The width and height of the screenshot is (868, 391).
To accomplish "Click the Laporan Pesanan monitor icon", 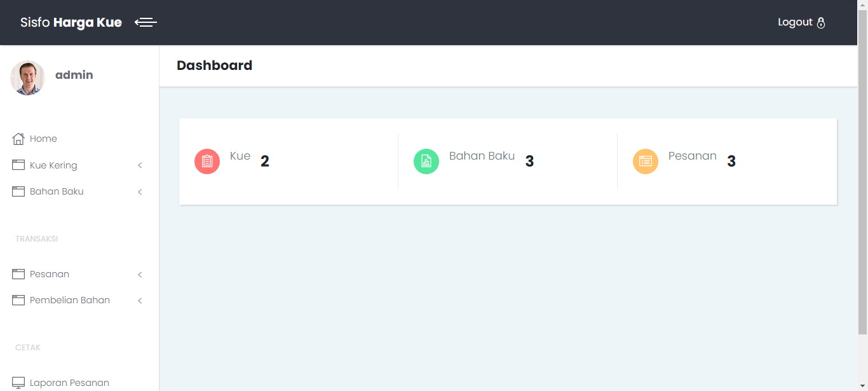I will (x=18, y=383).
